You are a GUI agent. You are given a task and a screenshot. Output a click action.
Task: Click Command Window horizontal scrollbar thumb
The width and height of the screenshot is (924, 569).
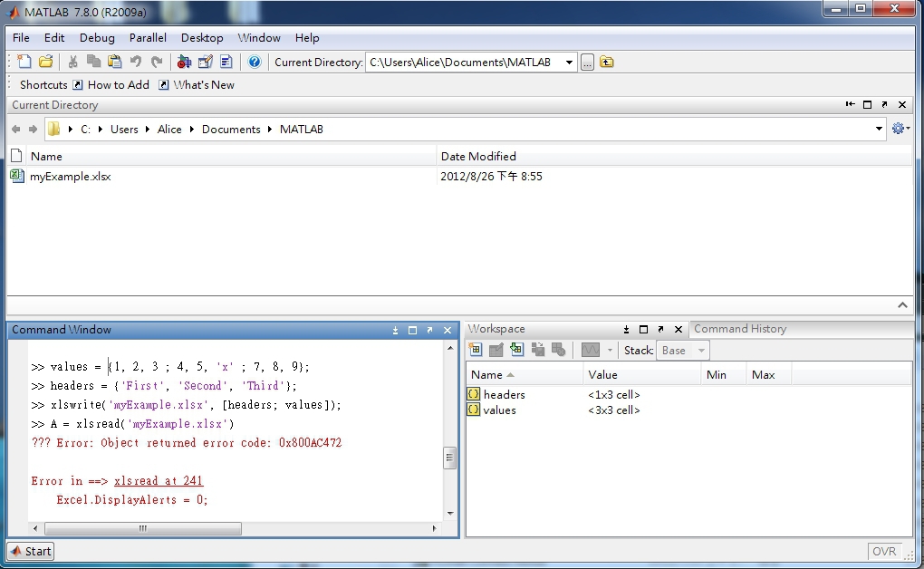coord(142,528)
